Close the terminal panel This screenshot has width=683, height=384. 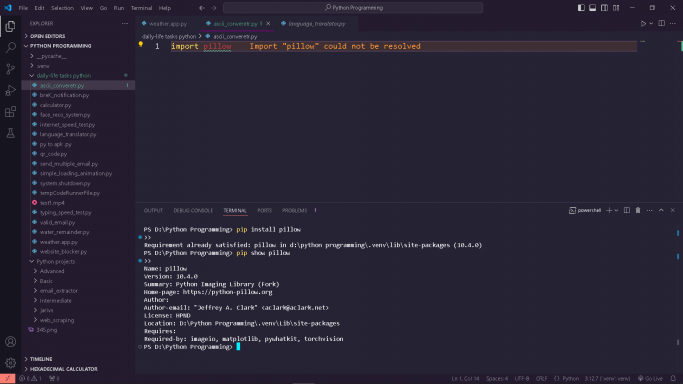pyautogui.click(x=673, y=210)
